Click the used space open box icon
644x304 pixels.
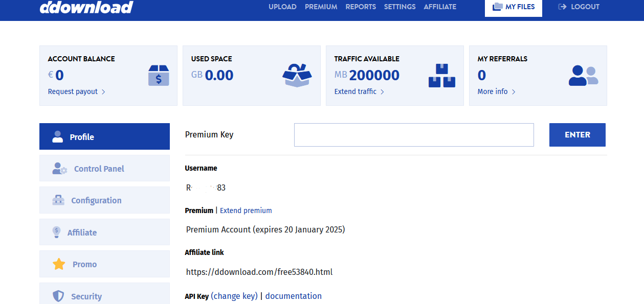tap(297, 76)
